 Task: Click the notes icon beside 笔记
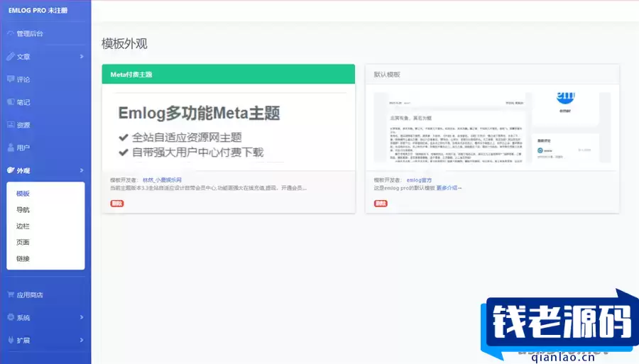[x=11, y=101]
